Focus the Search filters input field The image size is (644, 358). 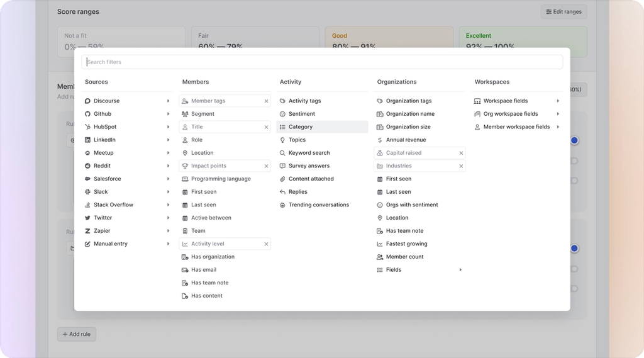pos(323,62)
